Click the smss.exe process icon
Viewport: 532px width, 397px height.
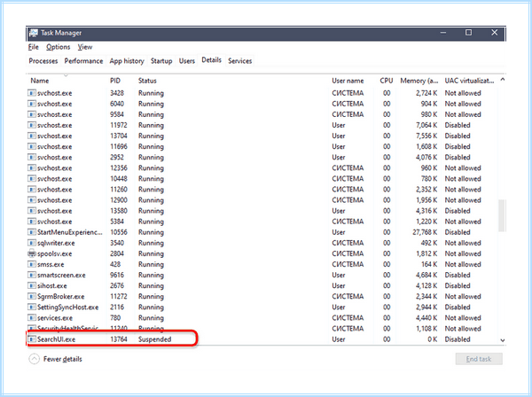coord(32,264)
